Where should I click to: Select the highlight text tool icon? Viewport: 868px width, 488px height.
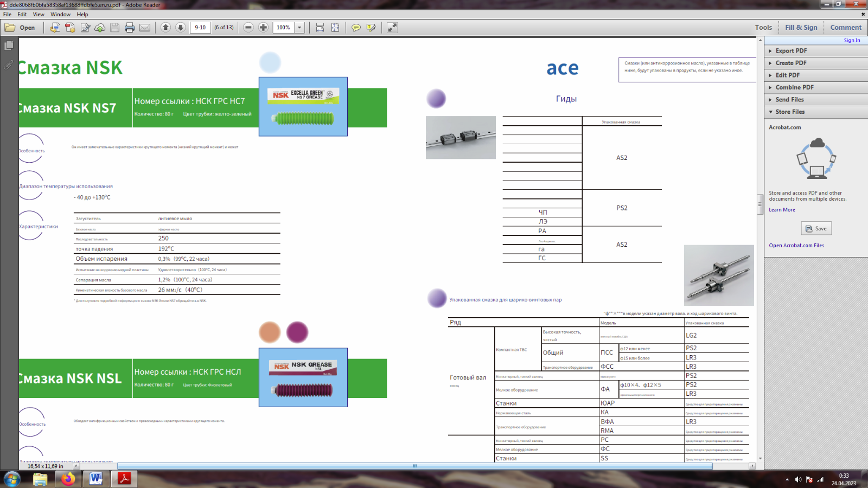click(x=371, y=27)
